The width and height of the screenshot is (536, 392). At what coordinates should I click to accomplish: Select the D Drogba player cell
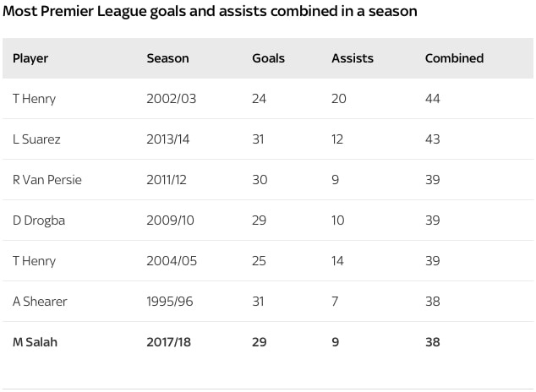(39, 220)
